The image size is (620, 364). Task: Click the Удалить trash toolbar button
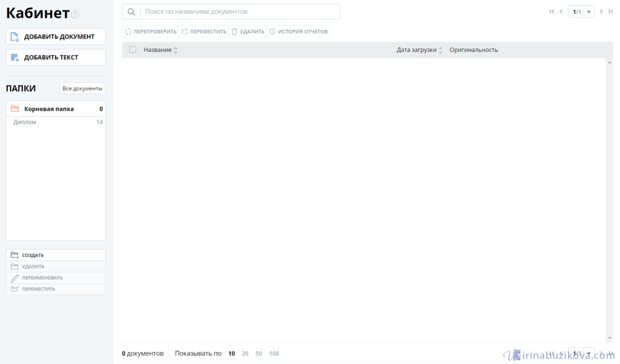coord(248,31)
